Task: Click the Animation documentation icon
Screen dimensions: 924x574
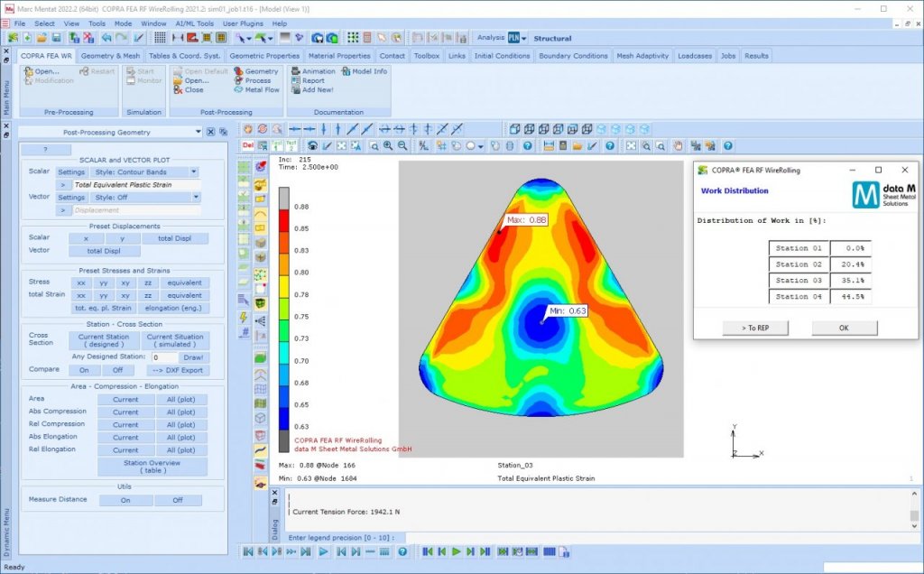Action: coord(295,71)
